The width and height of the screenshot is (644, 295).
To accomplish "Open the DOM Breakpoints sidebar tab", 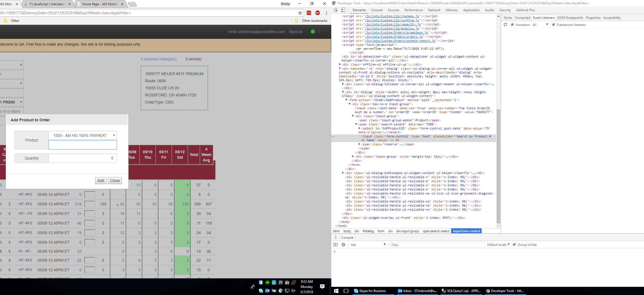I will coord(570,18).
